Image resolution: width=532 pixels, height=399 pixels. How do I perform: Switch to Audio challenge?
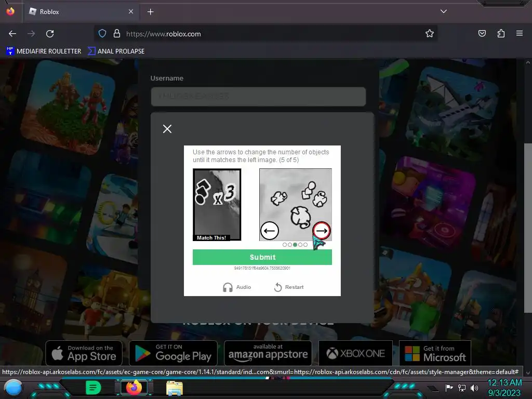pyautogui.click(x=237, y=287)
